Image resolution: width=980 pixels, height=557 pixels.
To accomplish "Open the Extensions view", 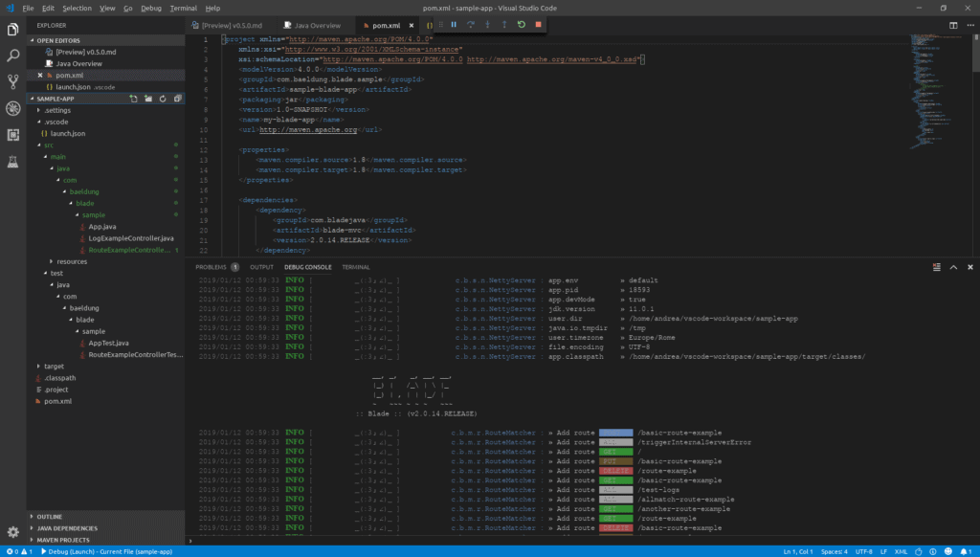I will point(12,135).
